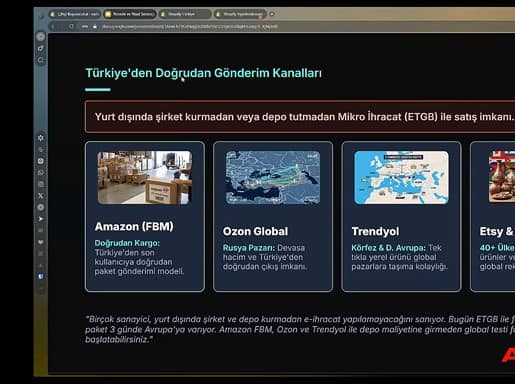Click the text 'doğrudan çıkış imkanı.'
515x384 pixels.
(x=265, y=267)
